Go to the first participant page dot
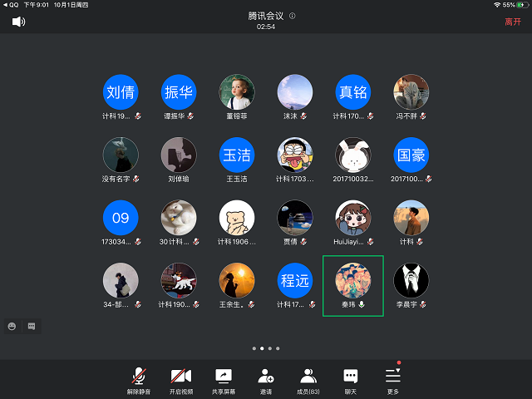Screen dimensions: 532x399 (254, 348)
